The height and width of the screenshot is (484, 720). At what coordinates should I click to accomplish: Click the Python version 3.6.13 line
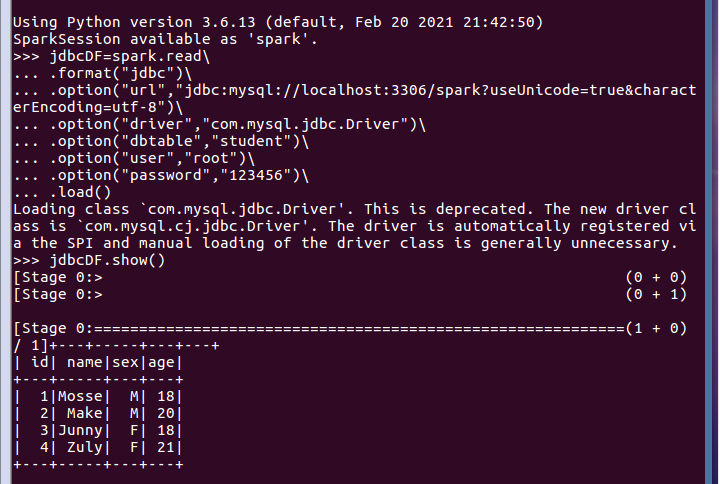click(278, 23)
